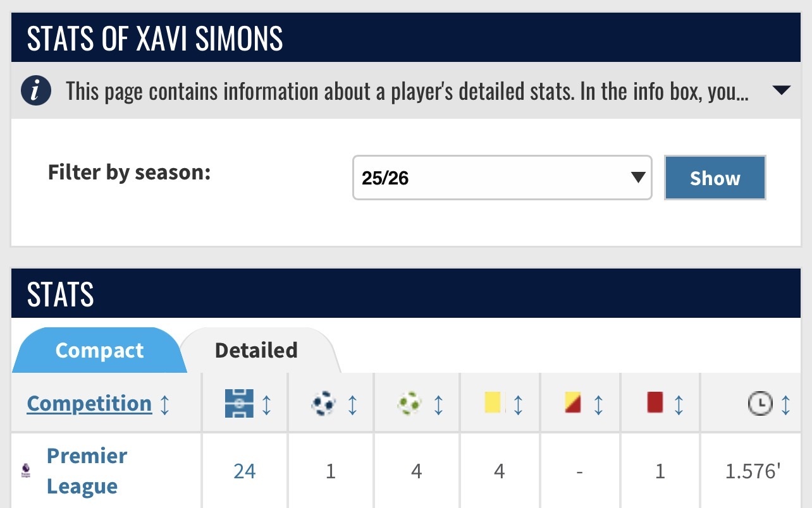Click the Show button
Image resolution: width=812 pixels, height=508 pixels.
click(715, 178)
